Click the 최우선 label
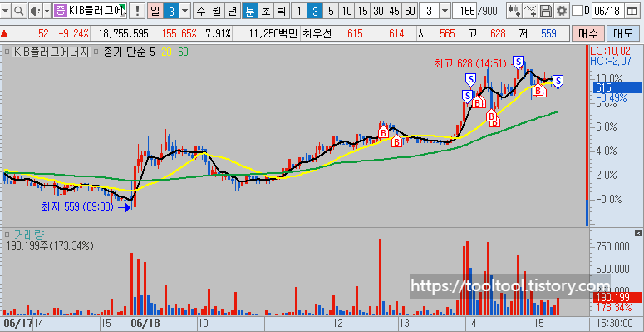This screenshot has height=332, width=644. click(317, 34)
